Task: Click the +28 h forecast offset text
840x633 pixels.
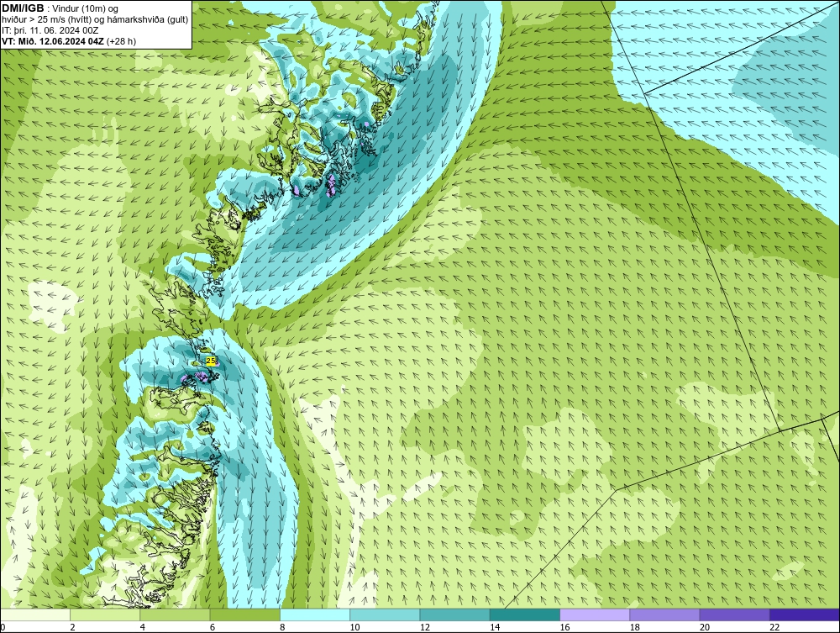Action: pos(122,41)
